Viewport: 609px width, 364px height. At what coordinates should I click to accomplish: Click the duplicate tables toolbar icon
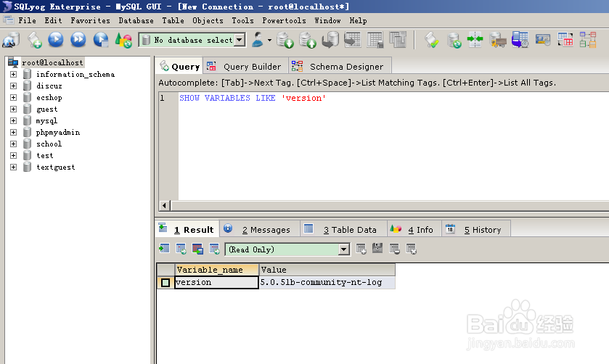click(398, 40)
